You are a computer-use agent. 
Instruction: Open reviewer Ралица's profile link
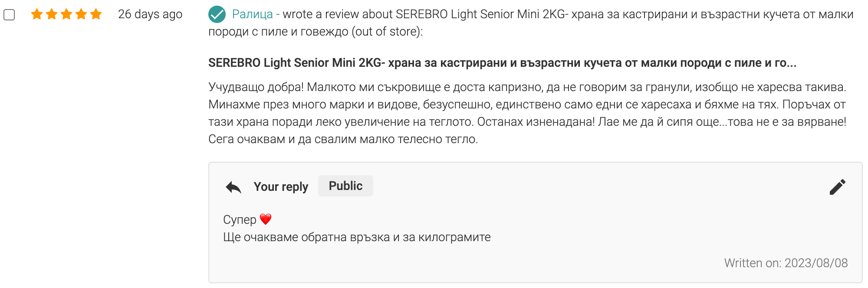point(252,14)
